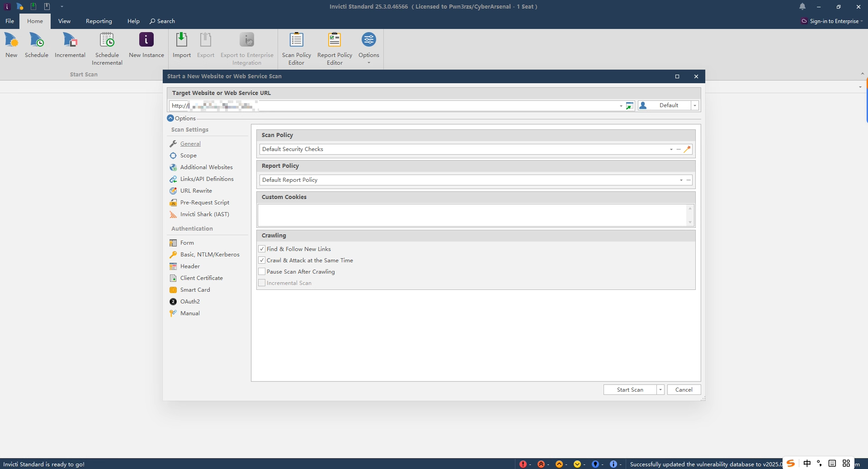Click the Scan Policy ellipsis button
Viewport: 868px width, 469px height.
[679, 149]
